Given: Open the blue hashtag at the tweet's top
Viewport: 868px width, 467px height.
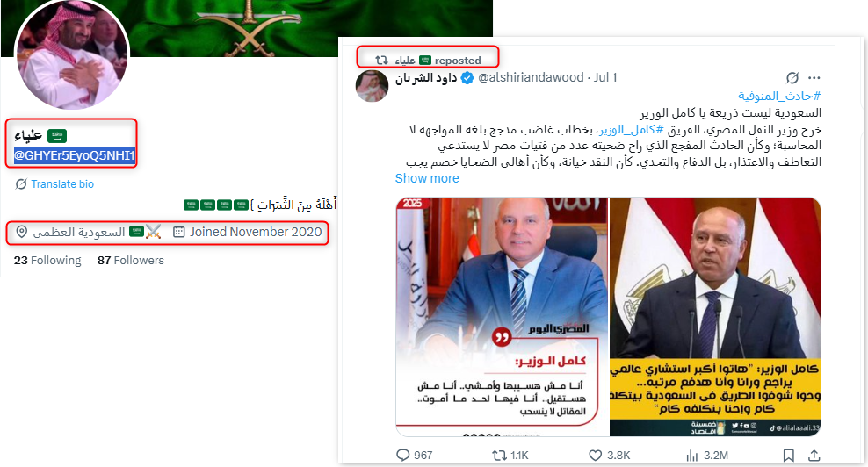Looking at the screenshot, I should (779, 97).
